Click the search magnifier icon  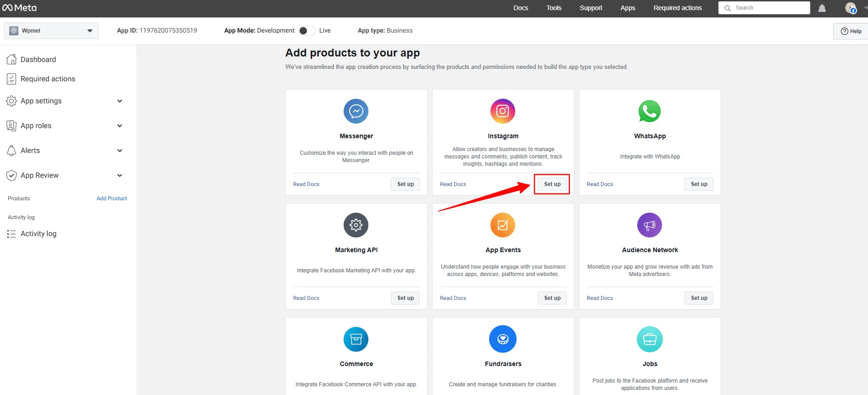(728, 8)
